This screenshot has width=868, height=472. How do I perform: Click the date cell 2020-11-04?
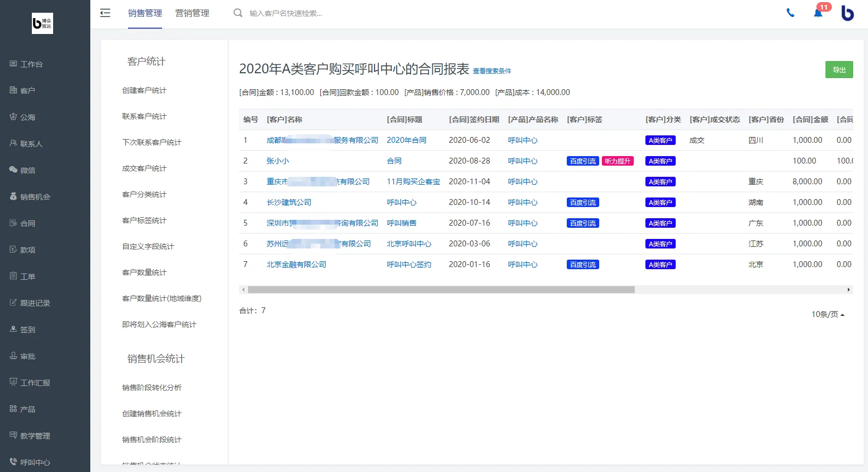click(x=470, y=182)
